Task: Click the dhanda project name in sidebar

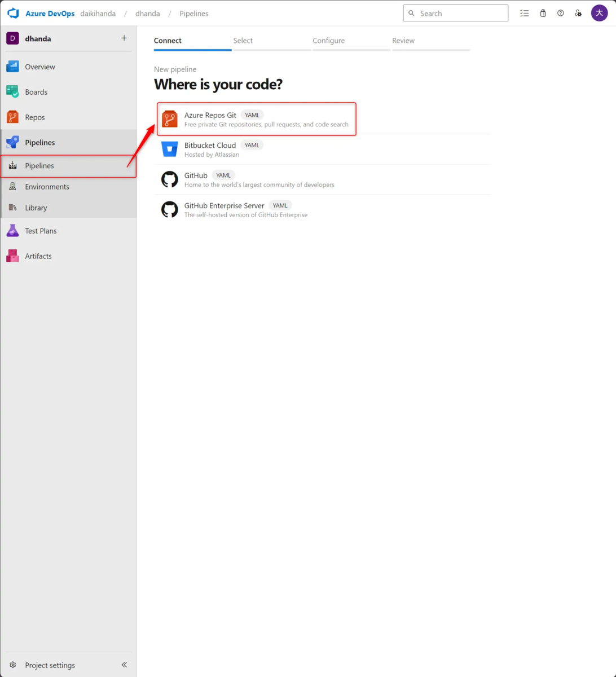Action: click(x=38, y=38)
